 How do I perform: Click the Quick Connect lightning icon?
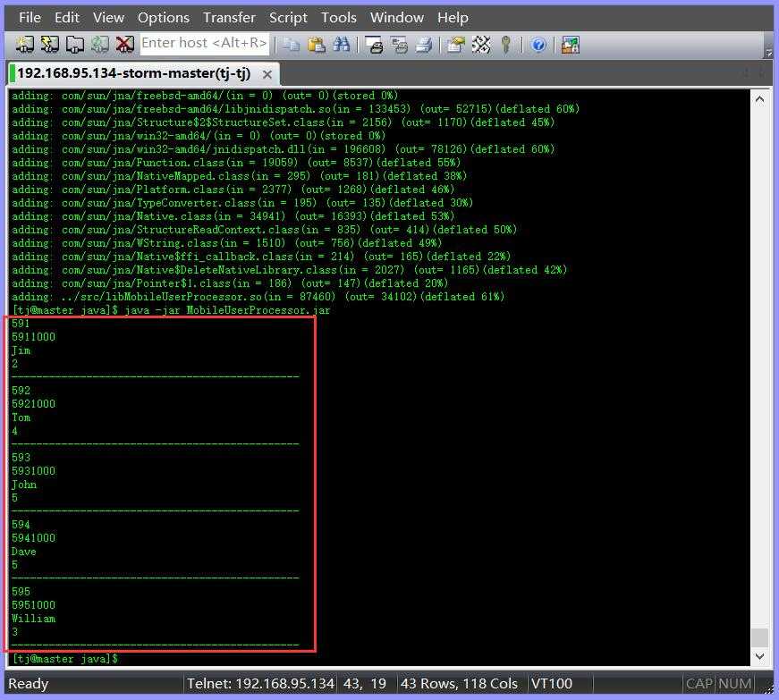click(x=50, y=45)
